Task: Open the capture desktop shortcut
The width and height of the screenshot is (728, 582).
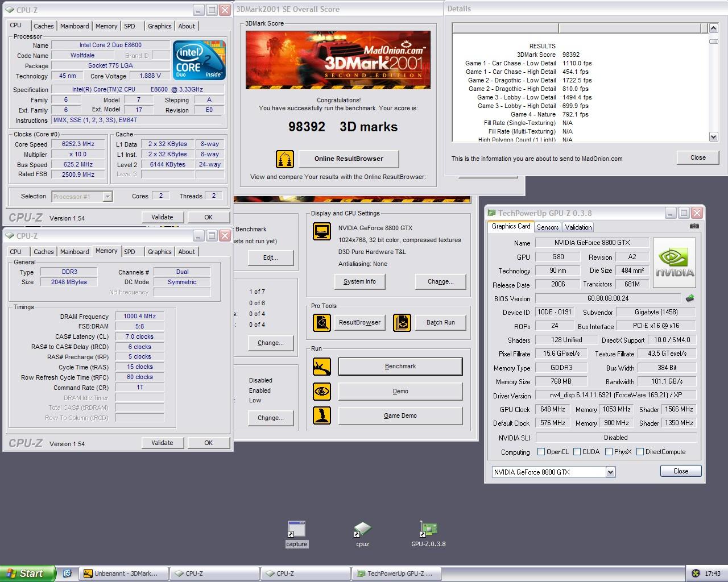Action: pos(296,534)
